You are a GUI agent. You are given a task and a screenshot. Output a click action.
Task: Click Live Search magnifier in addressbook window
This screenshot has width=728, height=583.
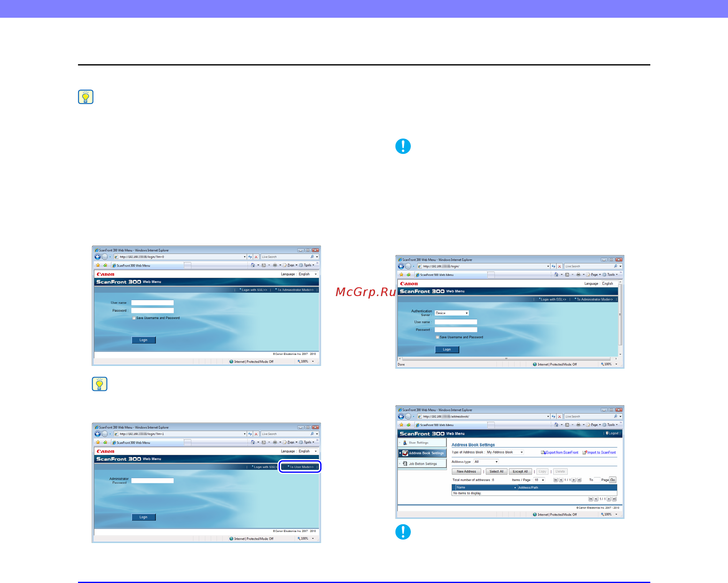615,416
